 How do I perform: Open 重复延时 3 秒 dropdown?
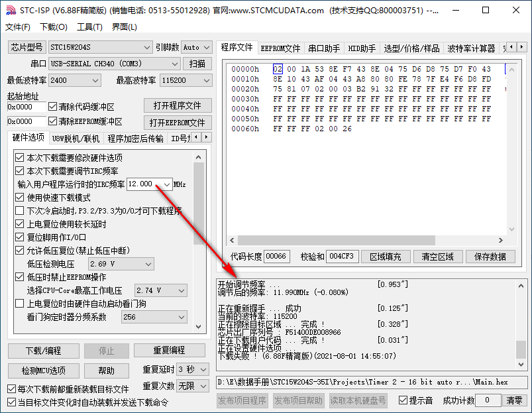coord(192,369)
